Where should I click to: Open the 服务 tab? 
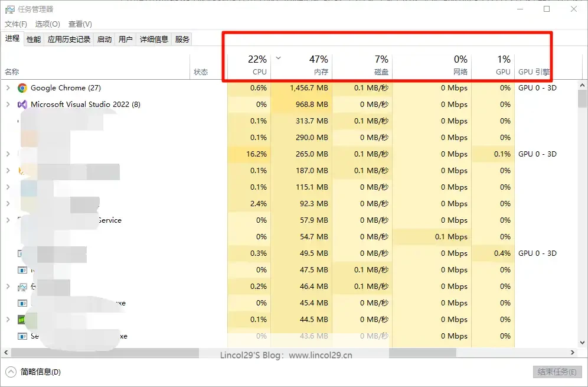[x=182, y=40]
